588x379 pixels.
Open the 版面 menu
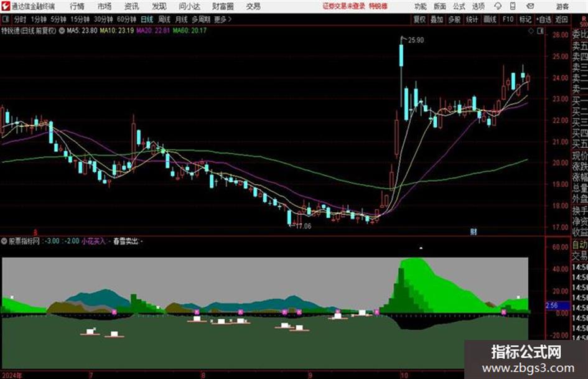coord(440,6)
